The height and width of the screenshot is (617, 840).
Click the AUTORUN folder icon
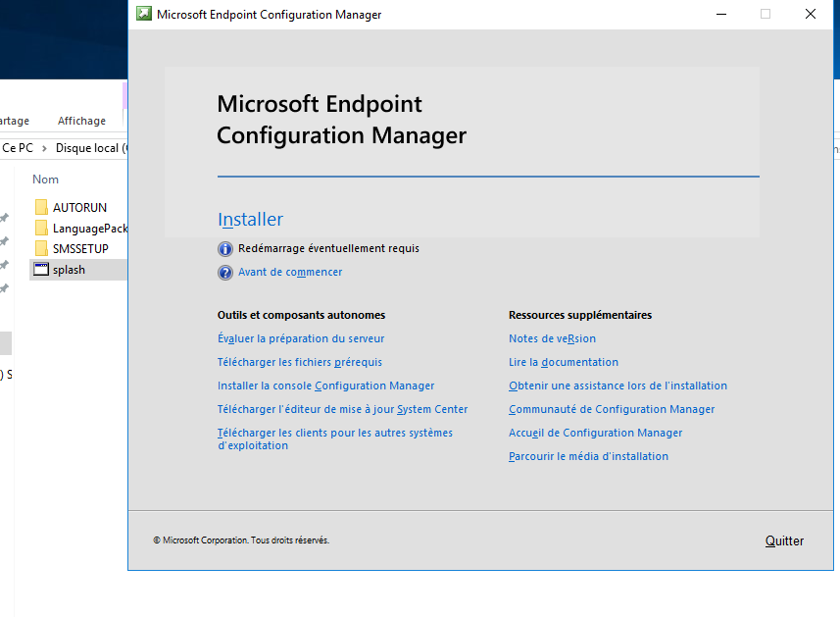coord(41,208)
